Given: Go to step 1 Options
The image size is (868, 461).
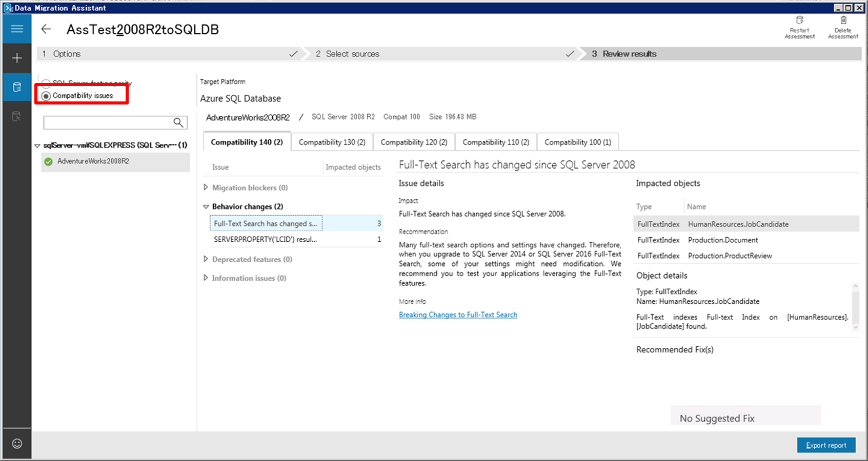Looking at the screenshot, I should tap(169, 54).
